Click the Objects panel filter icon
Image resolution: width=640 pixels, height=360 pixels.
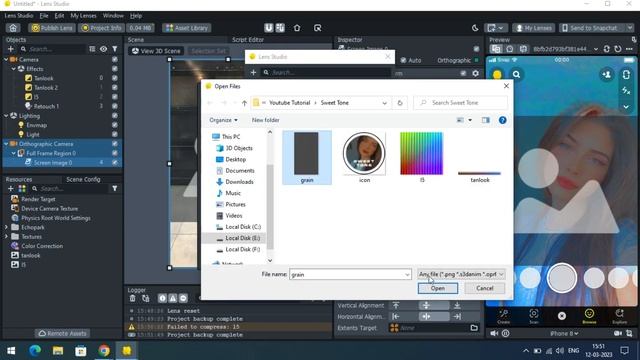115,49
